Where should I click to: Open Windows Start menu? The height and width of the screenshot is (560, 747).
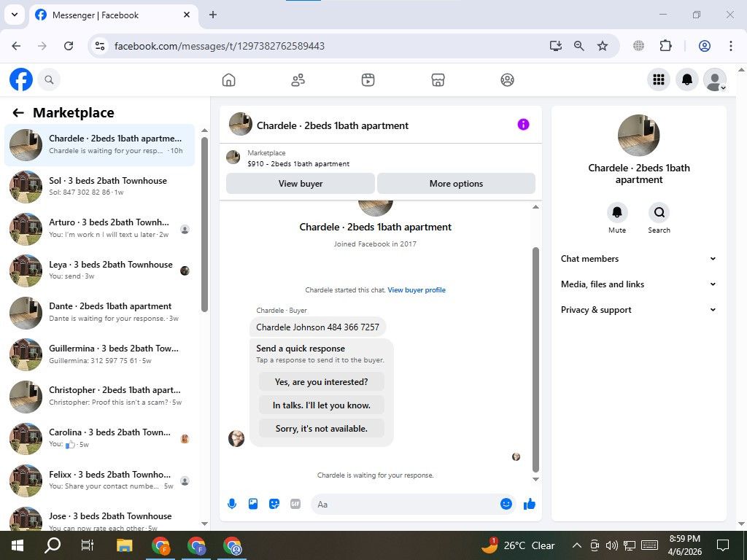click(x=18, y=545)
